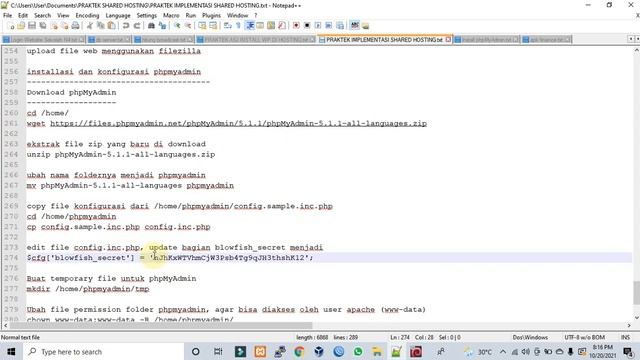The width and height of the screenshot is (640, 360).
Task: Switch to the Install phpMyAdmin tab
Action: 486,40
